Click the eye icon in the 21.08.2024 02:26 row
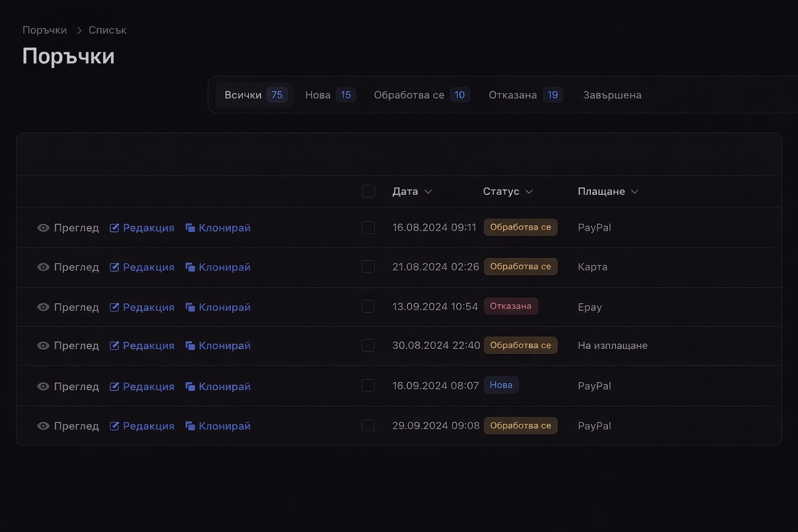The width and height of the screenshot is (798, 532). [43, 267]
